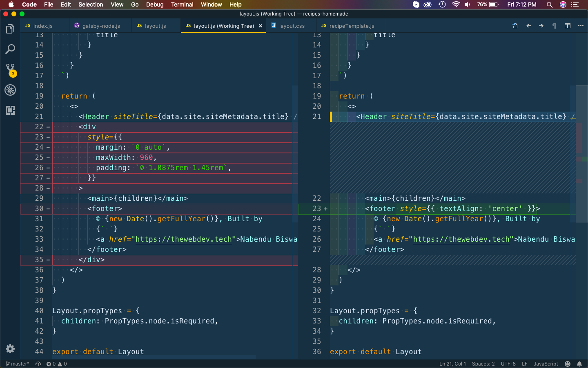Open the Go menu
Viewport: 588px width, 368px height.
pos(135,4)
